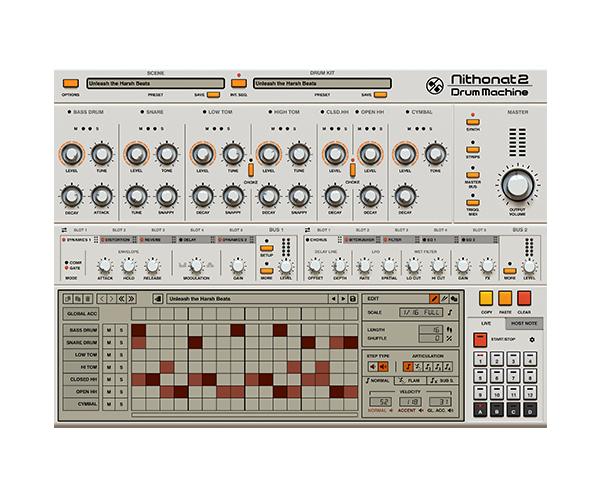Save the pattern with the floppy disk icon
Viewport: 600px width, 493px height.
(353, 299)
